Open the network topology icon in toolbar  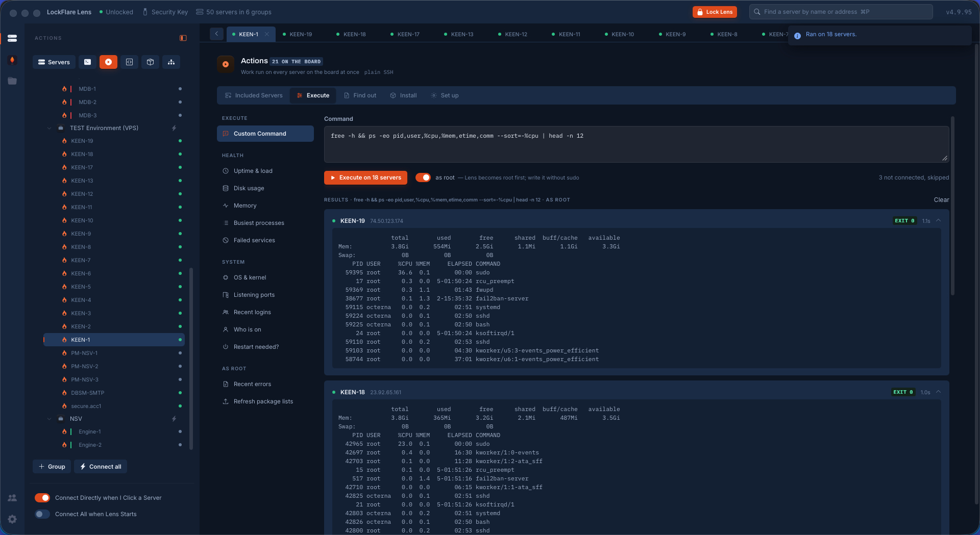click(x=171, y=62)
